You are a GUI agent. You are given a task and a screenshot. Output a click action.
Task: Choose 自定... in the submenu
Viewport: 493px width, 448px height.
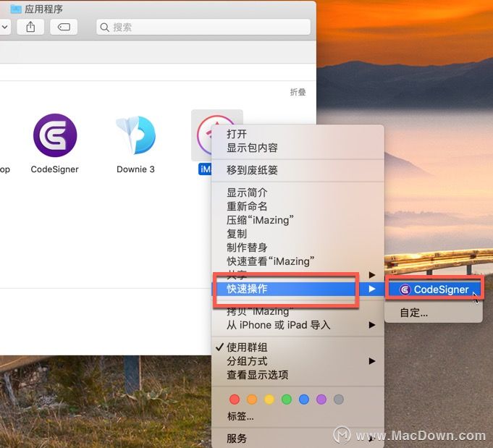[x=434, y=313]
